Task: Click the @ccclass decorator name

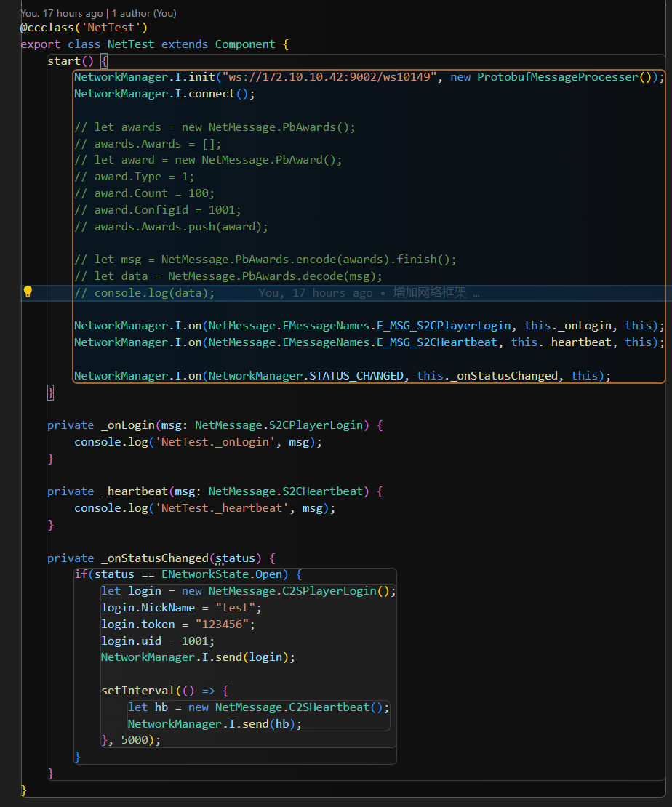Action: (47, 28)
